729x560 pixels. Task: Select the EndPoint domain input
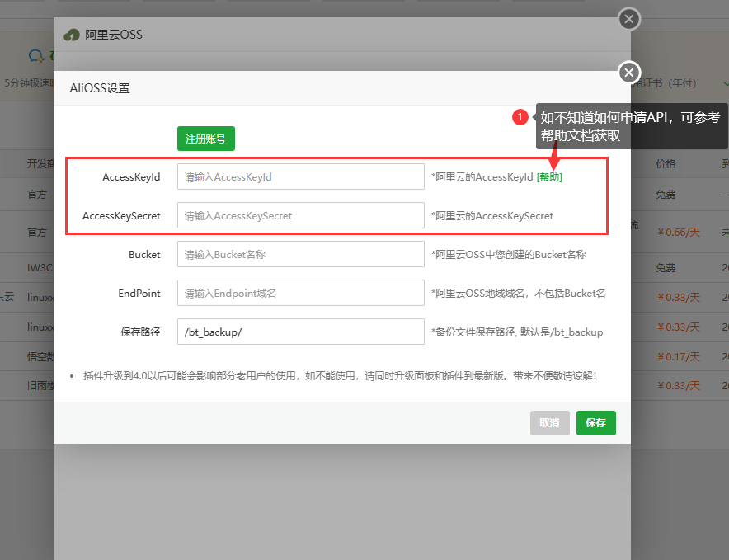[301, 293]
